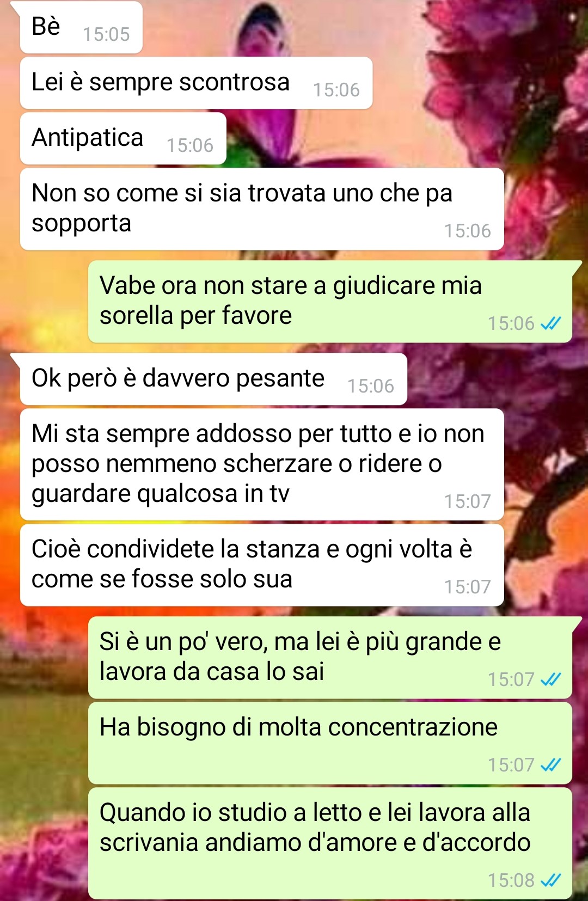Tap the 15:07 time under 'guardare qualcosa in tv'
Viewport: 588px width, 901px height.
pyautogui.click(x=467, y=501)
